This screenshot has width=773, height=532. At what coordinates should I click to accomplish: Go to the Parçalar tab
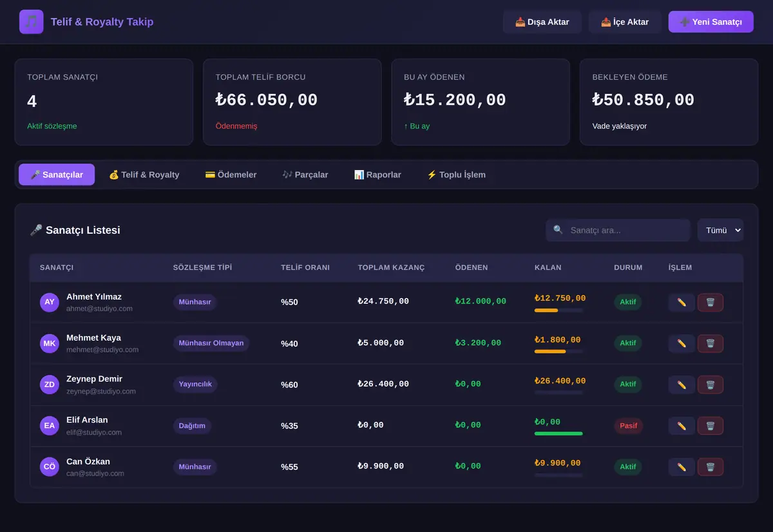tap(305, 175)
